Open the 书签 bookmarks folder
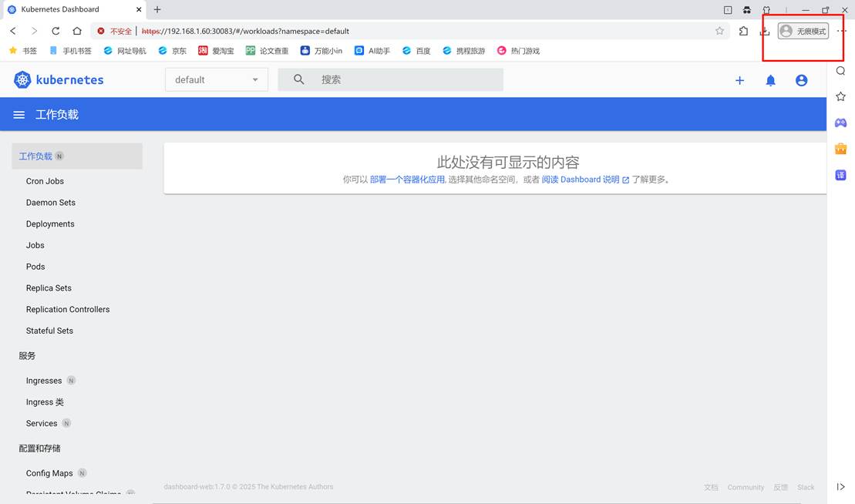Image resolution: width=855 pixels, height=504 pixels. [23, 51]
